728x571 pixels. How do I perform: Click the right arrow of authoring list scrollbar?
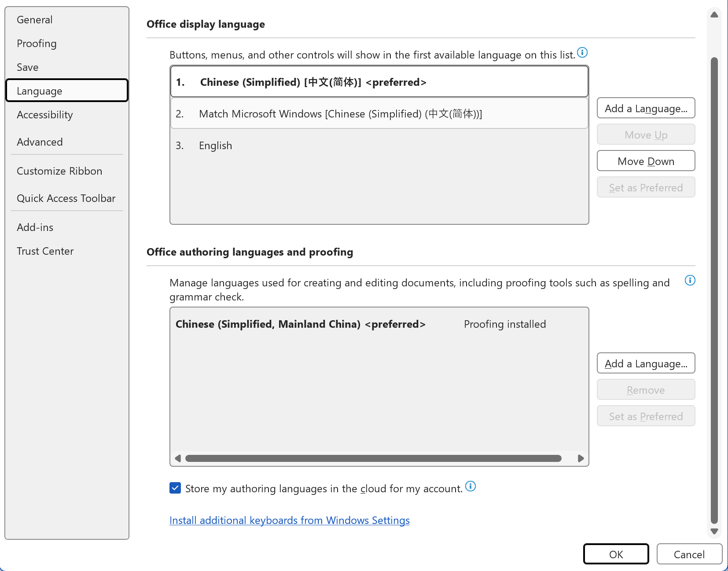(581, 458)
